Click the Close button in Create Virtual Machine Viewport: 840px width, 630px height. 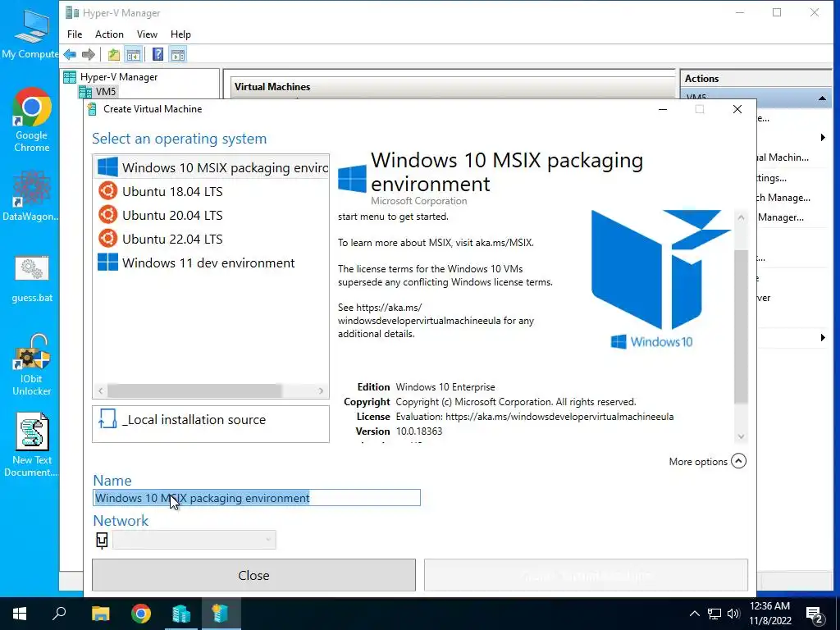[x=253, y=575]
